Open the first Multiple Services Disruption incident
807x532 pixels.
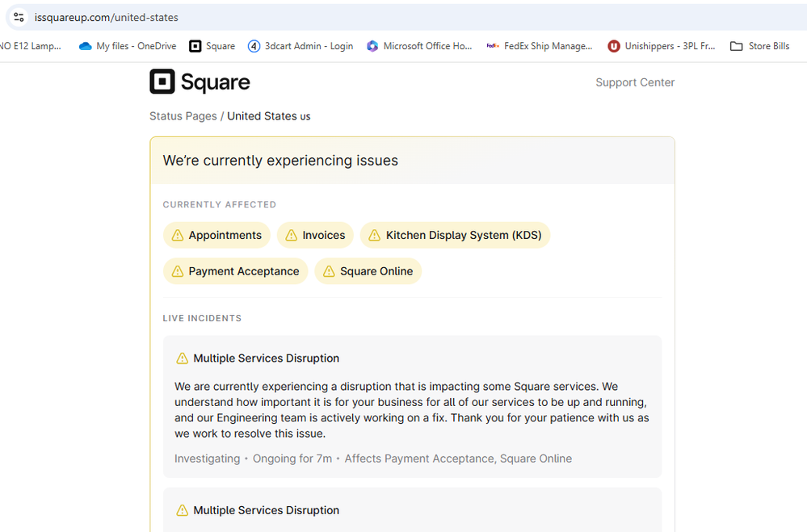tap(266, 358)
